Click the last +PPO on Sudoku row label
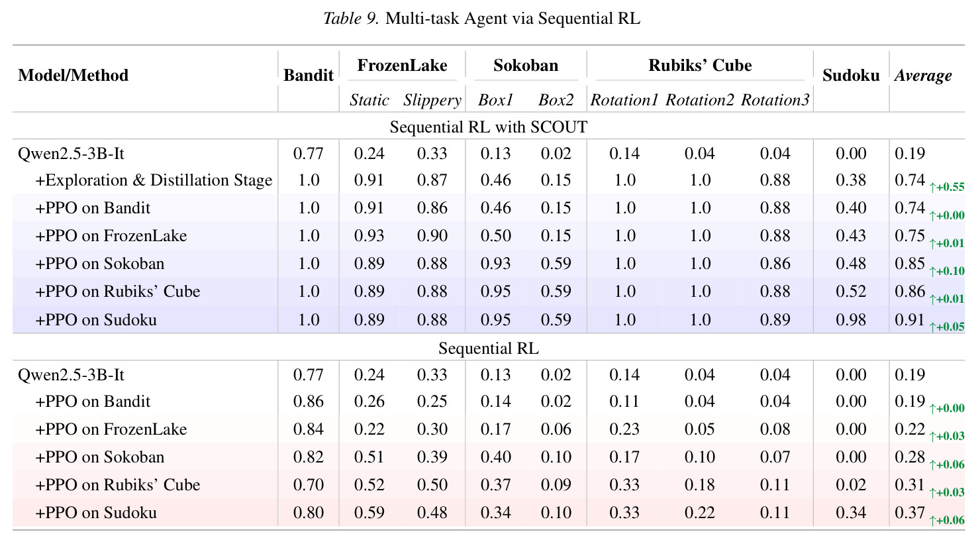Image resolution: width=980 pixels, height=542 pixels. point(96,513)
